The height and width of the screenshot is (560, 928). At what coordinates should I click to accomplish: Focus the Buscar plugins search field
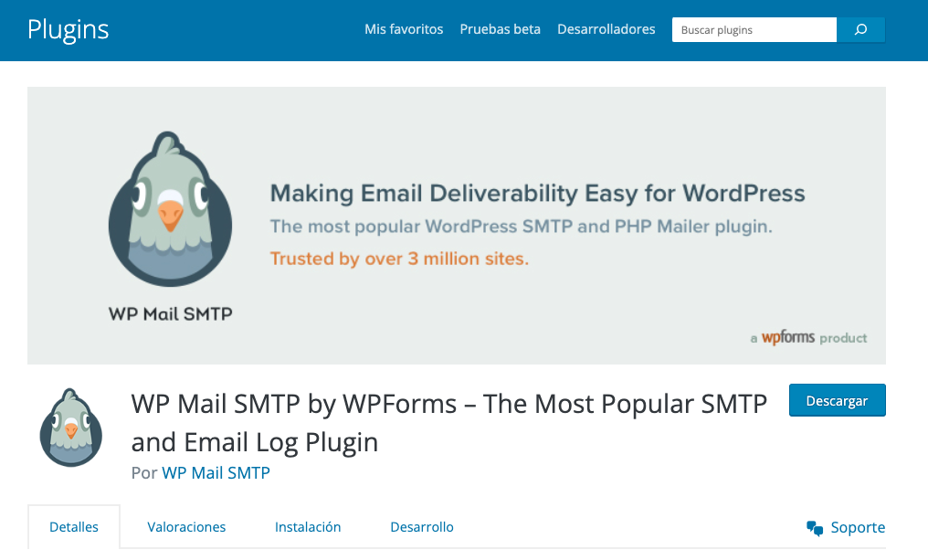[x=754, y=29]
